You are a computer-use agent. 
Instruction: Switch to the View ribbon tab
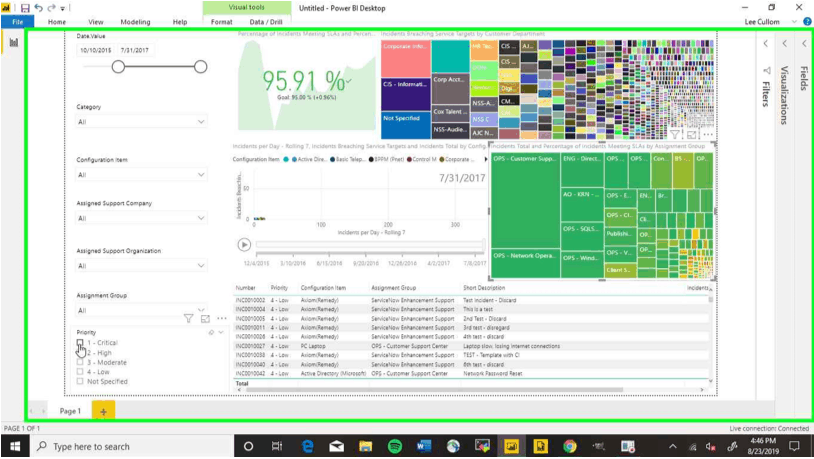tap(96, 22)
